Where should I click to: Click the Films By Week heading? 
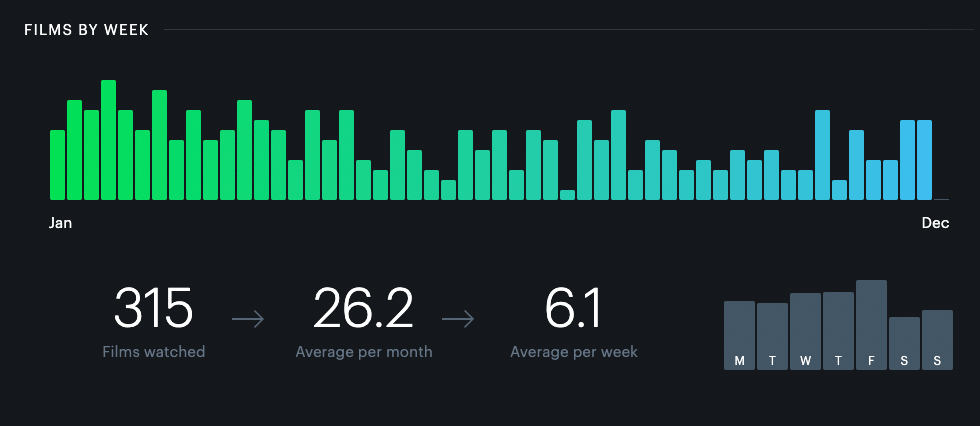point(87,30)
